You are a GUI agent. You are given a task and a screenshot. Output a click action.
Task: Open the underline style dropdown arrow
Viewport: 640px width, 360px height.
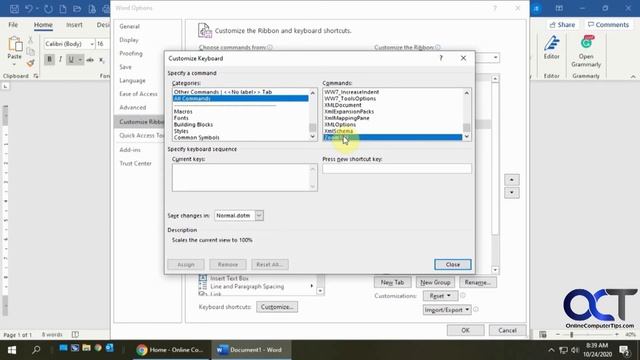(80, 60)
